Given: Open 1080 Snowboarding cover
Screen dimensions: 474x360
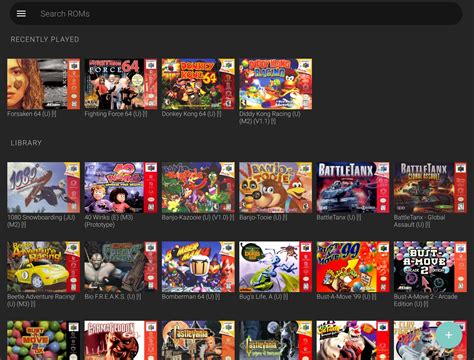Looking at the screenshot, I should pyautogui.click(x=43, y=188).
